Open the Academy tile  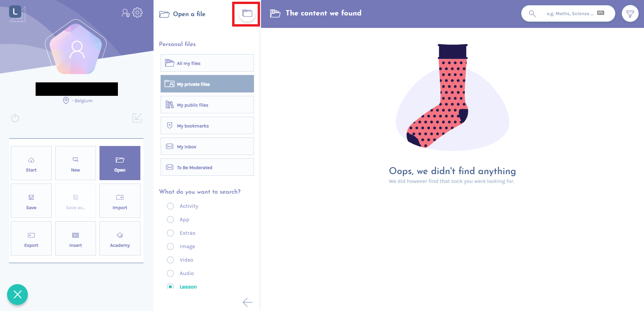click(120, 238)
